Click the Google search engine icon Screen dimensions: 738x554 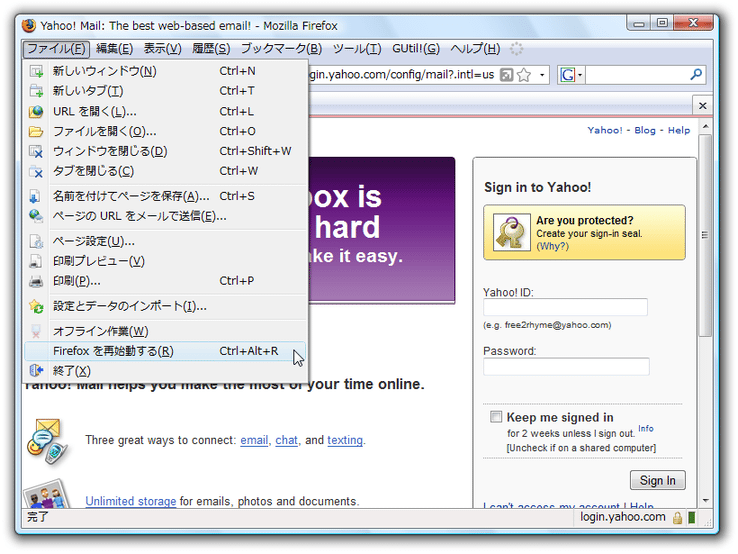(x=567, y=75)
